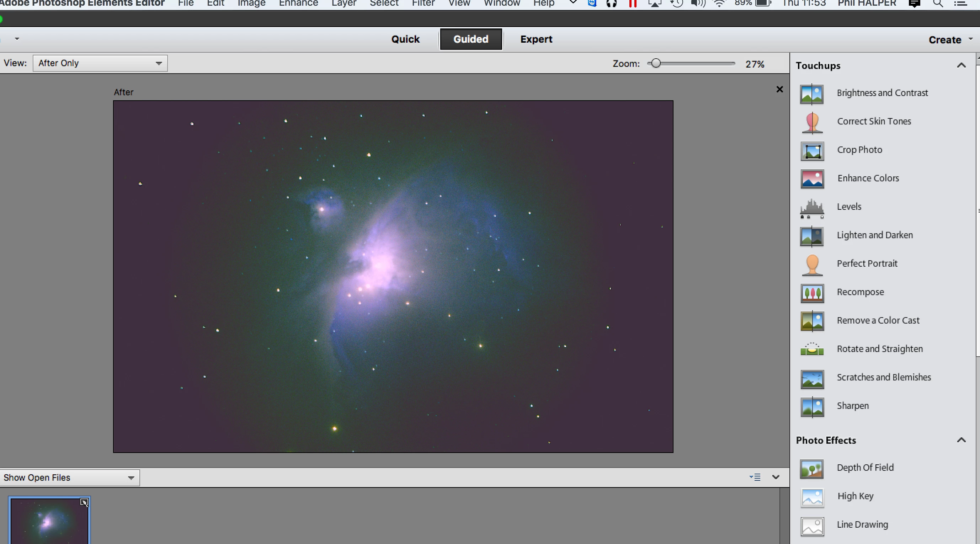This screenshot has height=544, width=980.
Task: Select the nebula thumbnail in photo bin
Action: pyautogui.click(x=49, y=521)
